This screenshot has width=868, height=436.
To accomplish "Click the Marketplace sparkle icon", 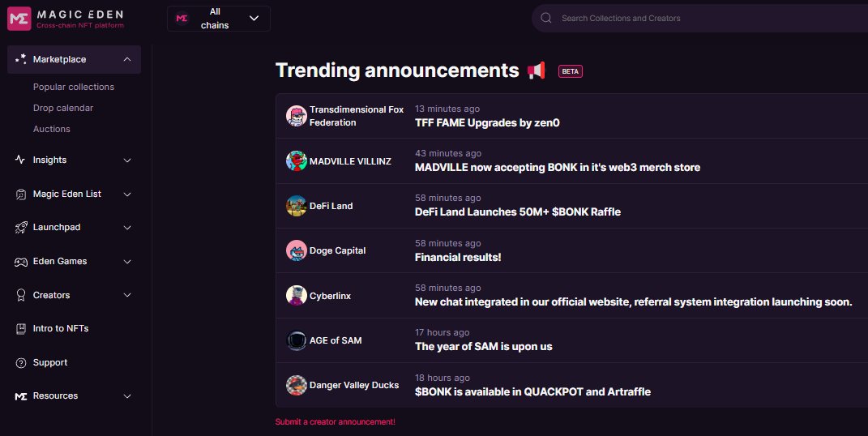I will [x=21, y=59].
